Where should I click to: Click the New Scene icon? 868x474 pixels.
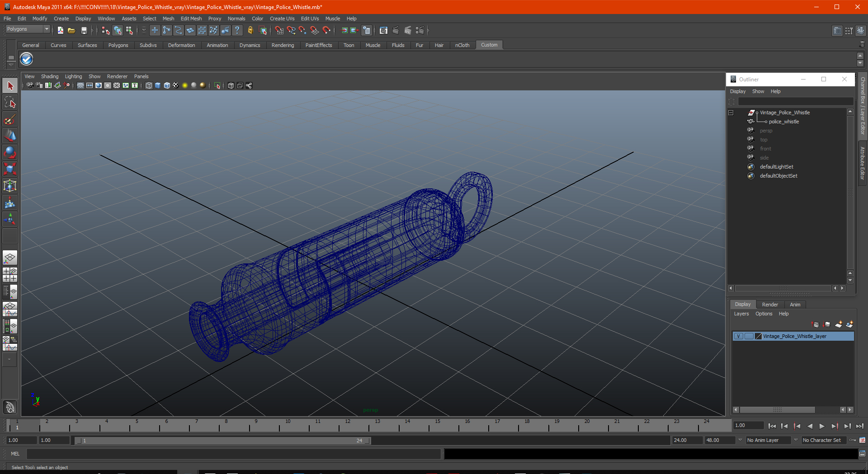(x=60, y=30)
